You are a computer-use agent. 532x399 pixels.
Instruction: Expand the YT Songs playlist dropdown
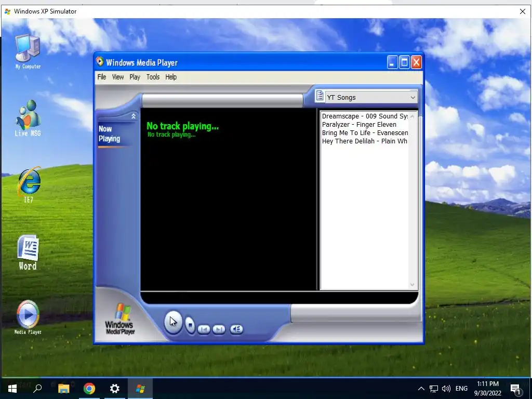point(413,97)
